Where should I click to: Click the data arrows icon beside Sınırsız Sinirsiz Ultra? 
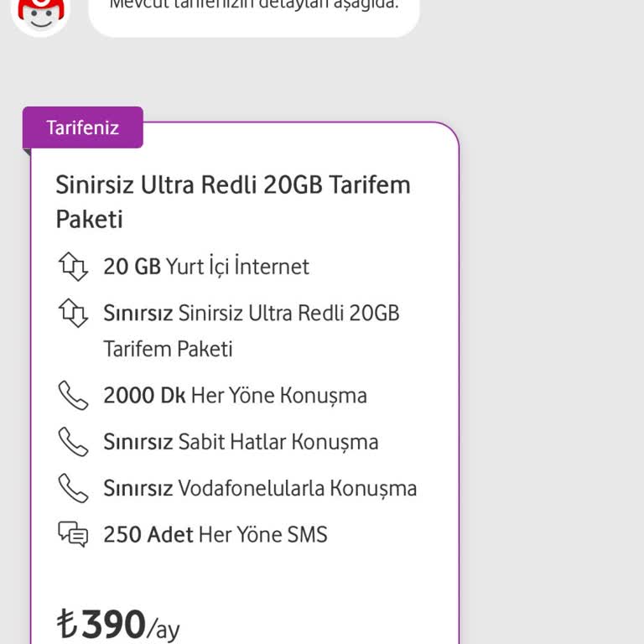pyautogui.click(x=73, y=313)
